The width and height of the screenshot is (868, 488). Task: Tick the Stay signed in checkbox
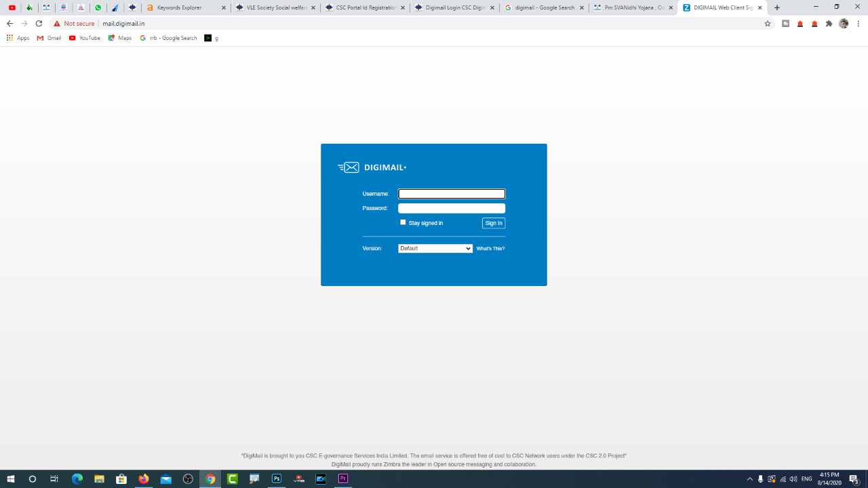click(403, 222)
